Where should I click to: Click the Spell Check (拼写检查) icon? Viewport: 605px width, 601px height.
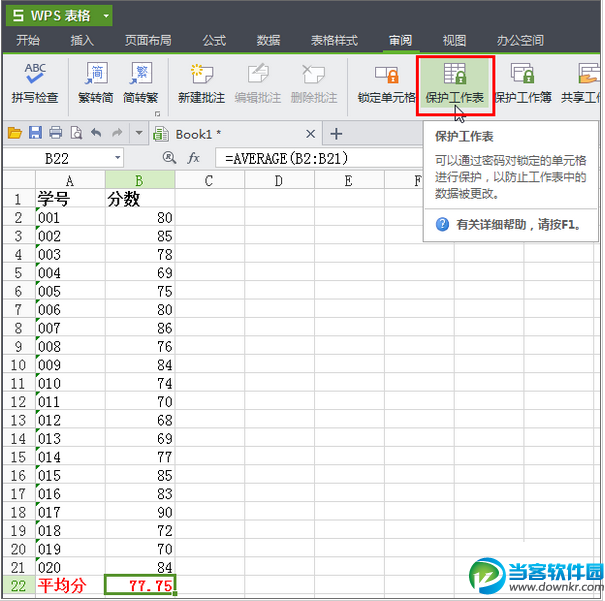tap(35, 73)
